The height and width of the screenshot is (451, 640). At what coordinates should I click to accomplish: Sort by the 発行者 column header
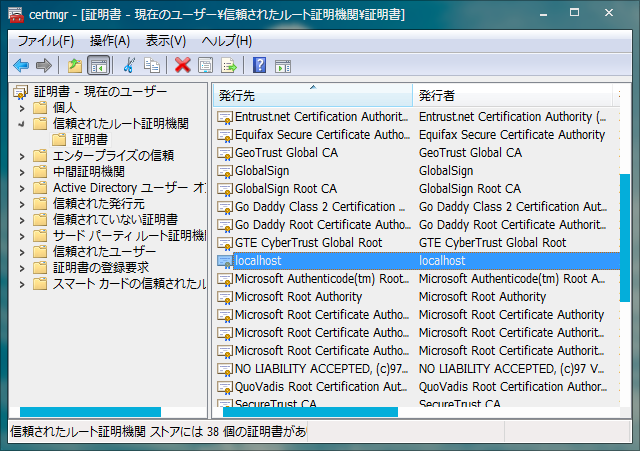pyautogui.click(x=513, y=96)
